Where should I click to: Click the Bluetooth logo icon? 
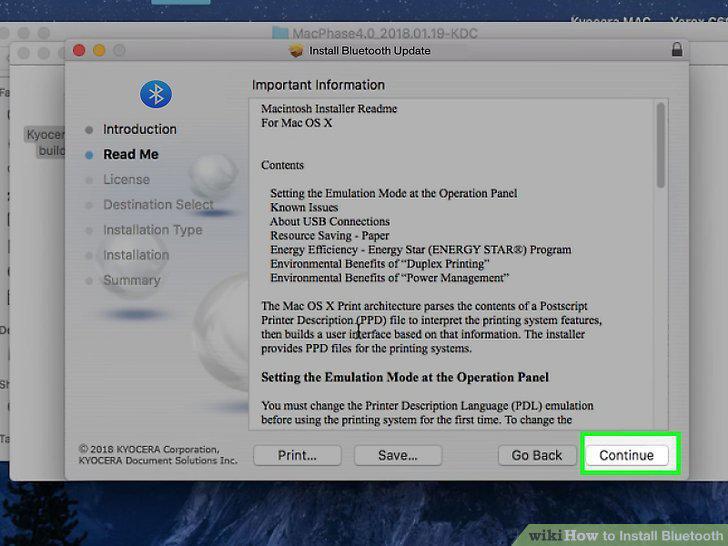[156, 94]
